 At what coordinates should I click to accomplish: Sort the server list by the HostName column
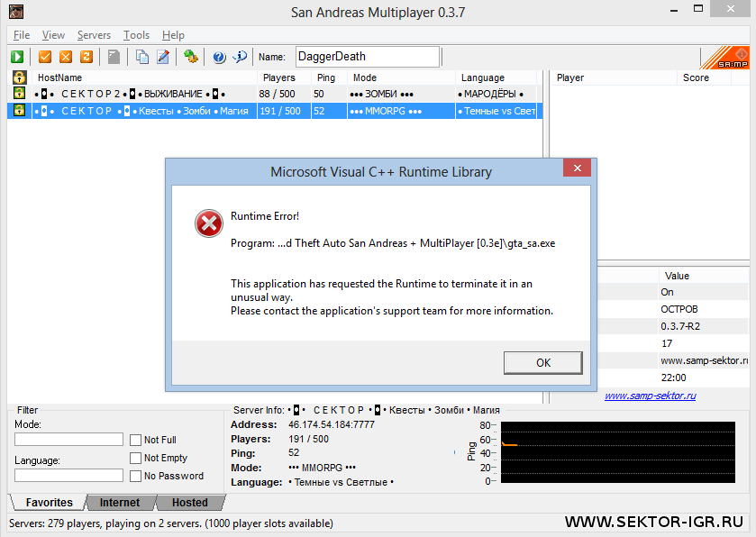[x=144, y=77]
